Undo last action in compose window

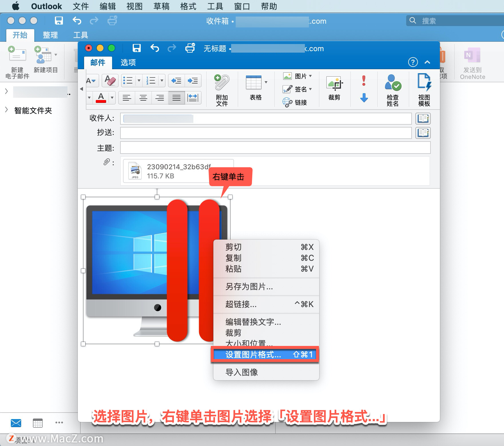tap(154, 48)
